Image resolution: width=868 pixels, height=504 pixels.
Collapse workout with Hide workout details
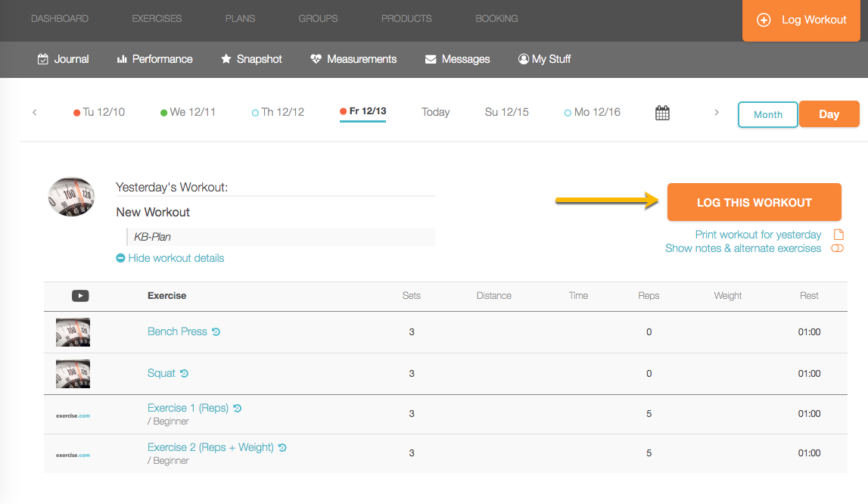[x=170, y=258]
